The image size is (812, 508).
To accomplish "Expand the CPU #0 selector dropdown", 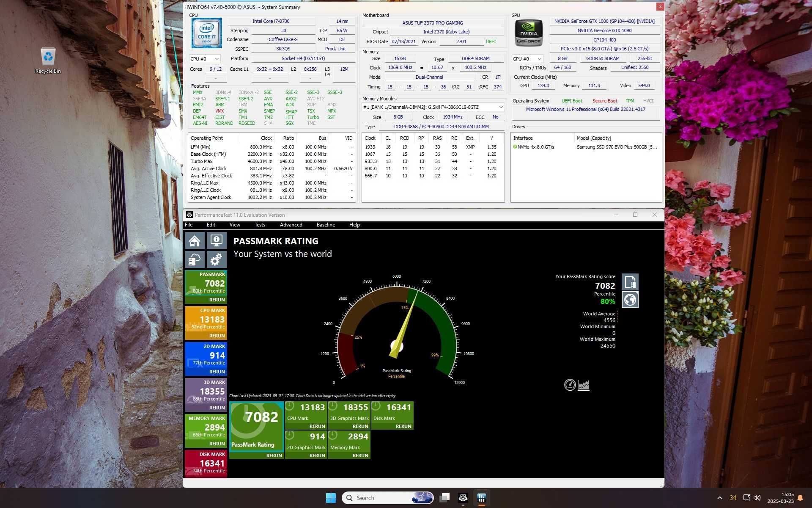I will [205, 59].
